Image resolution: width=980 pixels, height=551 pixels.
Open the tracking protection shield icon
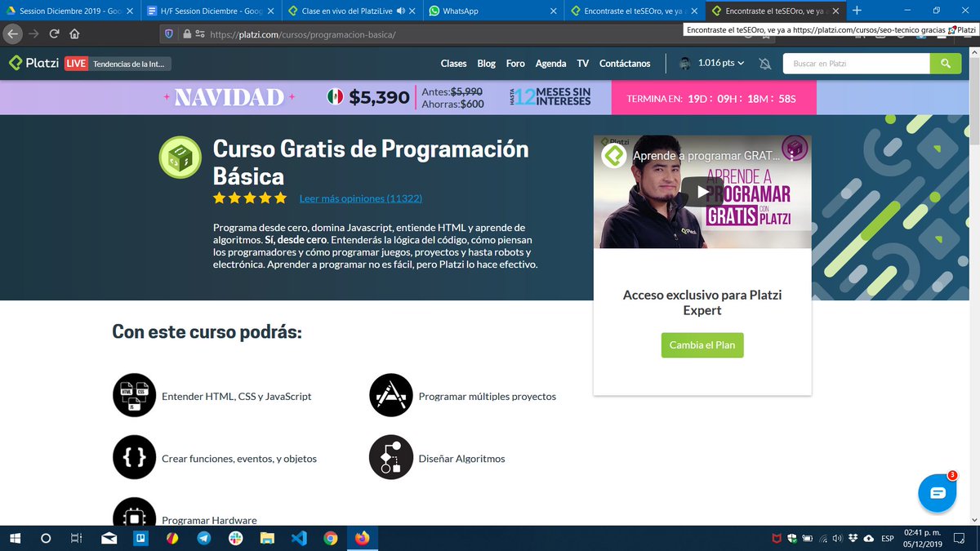[169, 34]
